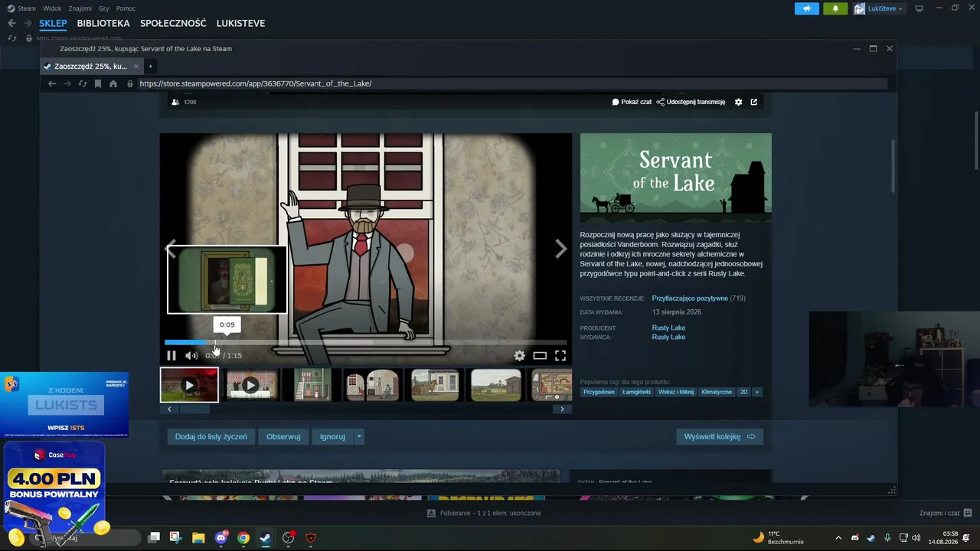Click the popup address bar URL field

coord(511,83)
